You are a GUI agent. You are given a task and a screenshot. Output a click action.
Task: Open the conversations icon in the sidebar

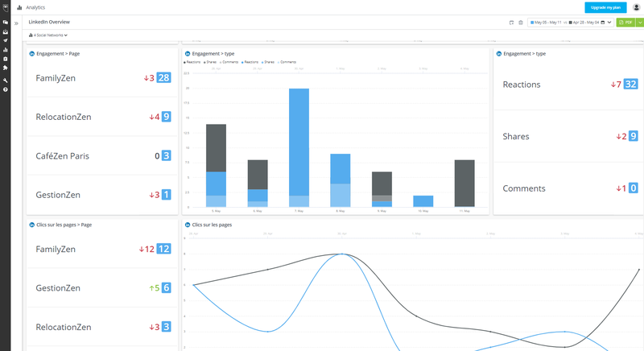coord(6,23)
